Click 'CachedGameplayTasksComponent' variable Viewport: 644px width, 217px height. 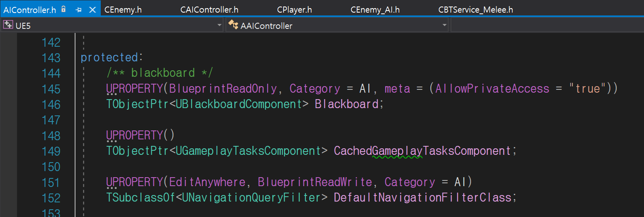pyautogui.click(x=422, y=151)
